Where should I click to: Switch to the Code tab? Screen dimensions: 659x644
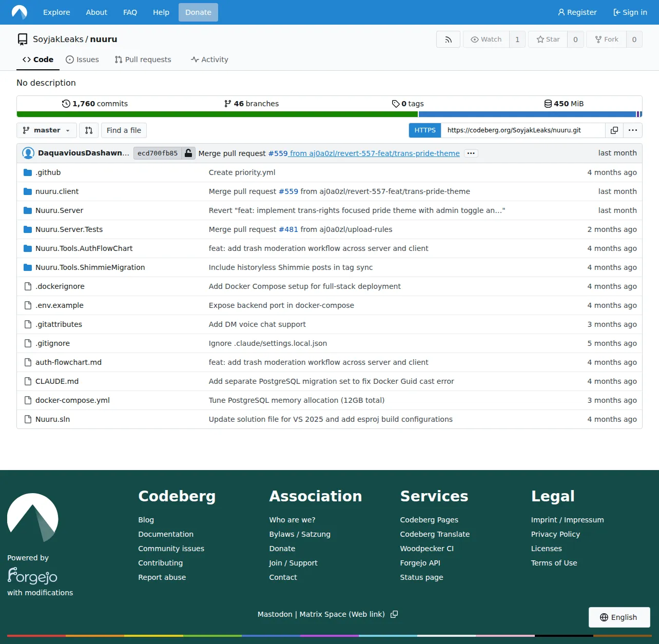click(x=38, y=60)
